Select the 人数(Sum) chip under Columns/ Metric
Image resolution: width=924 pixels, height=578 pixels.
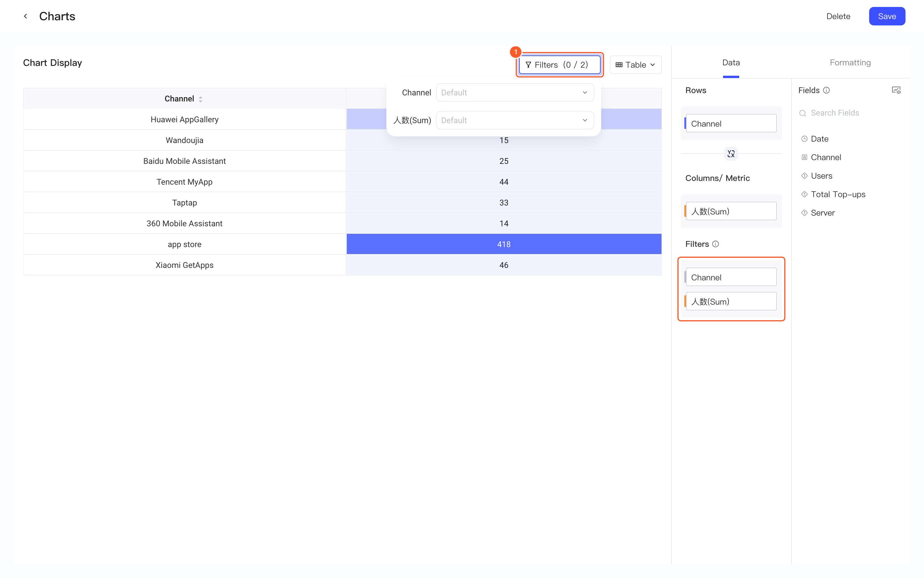click(x=731, y=211)
